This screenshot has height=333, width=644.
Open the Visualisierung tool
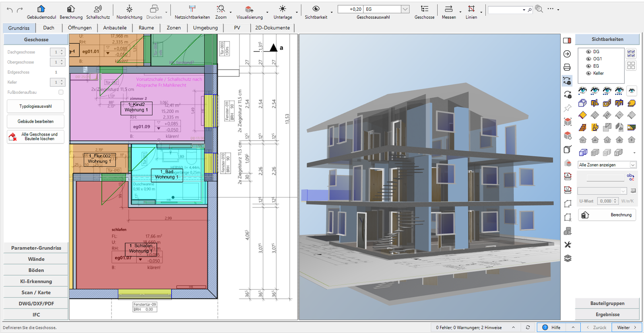pos(250,12)
